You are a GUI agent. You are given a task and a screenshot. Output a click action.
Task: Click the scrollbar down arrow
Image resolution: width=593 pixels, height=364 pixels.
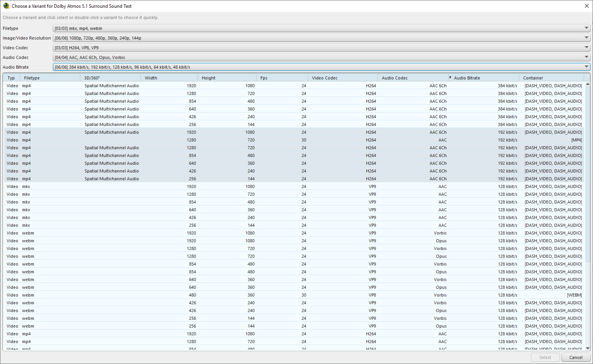pos(588,348)
